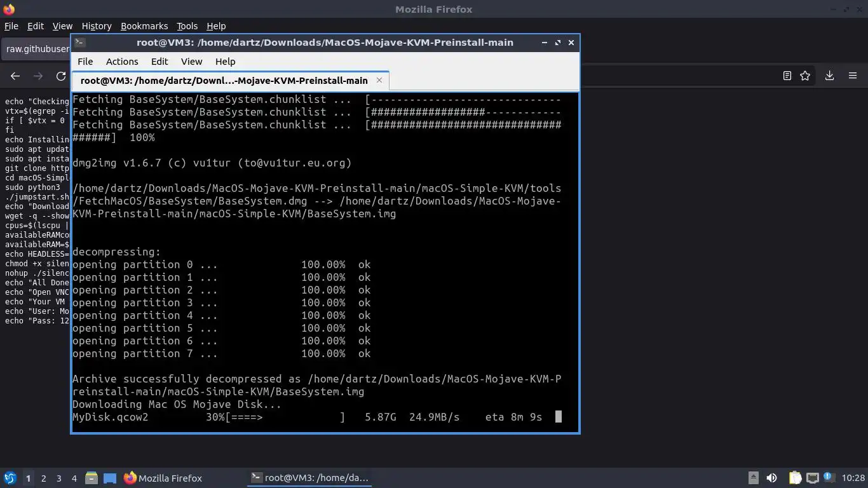Image resolution: width=868 pixels, height=488 pixels.
Task: Open removable media eject tray icon
Action: point(754,478)
